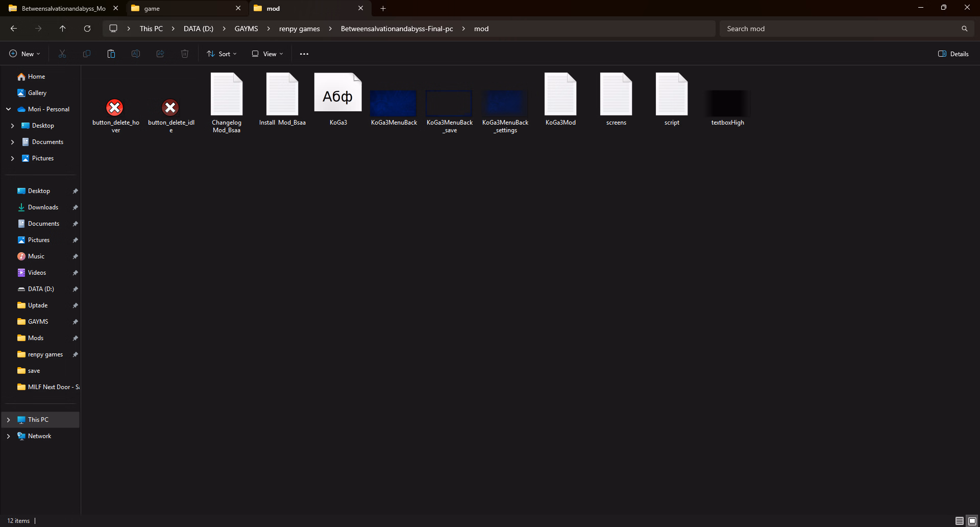Image resolution: width=980 pixels, height=527 pixels.
Task: Switch to large icons view layout
Action: coord(972,521)
